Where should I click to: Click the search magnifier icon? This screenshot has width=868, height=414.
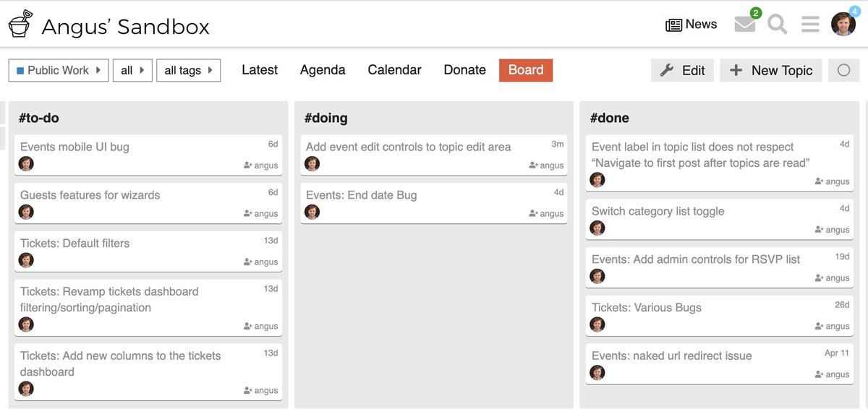point(778,25)
